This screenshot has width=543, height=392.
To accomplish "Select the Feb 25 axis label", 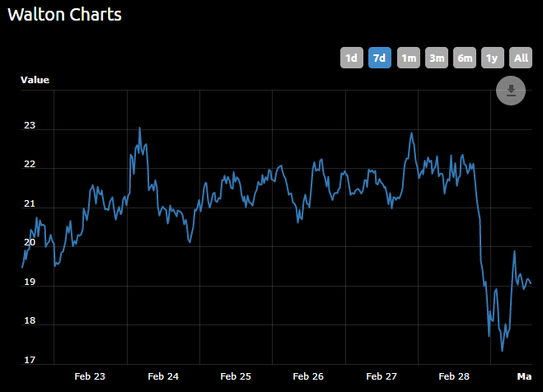I will click(x=235, y=376).
